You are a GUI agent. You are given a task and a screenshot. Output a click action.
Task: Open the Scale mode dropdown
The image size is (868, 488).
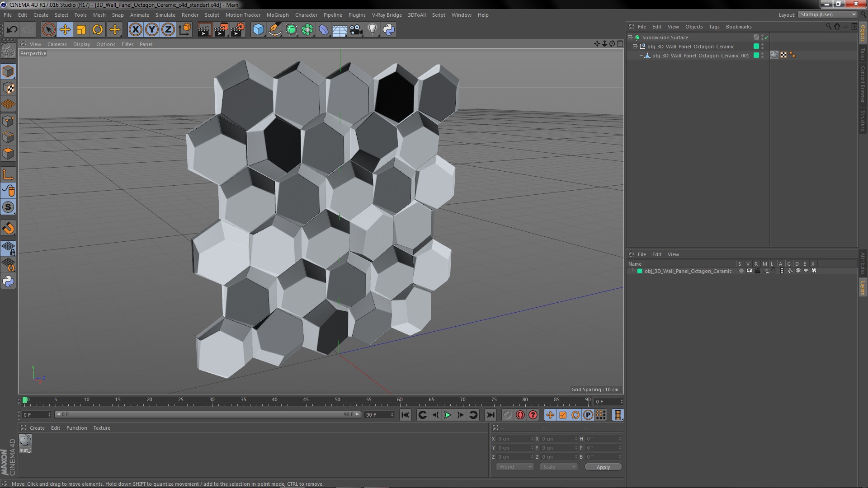[x=559, y=467]
